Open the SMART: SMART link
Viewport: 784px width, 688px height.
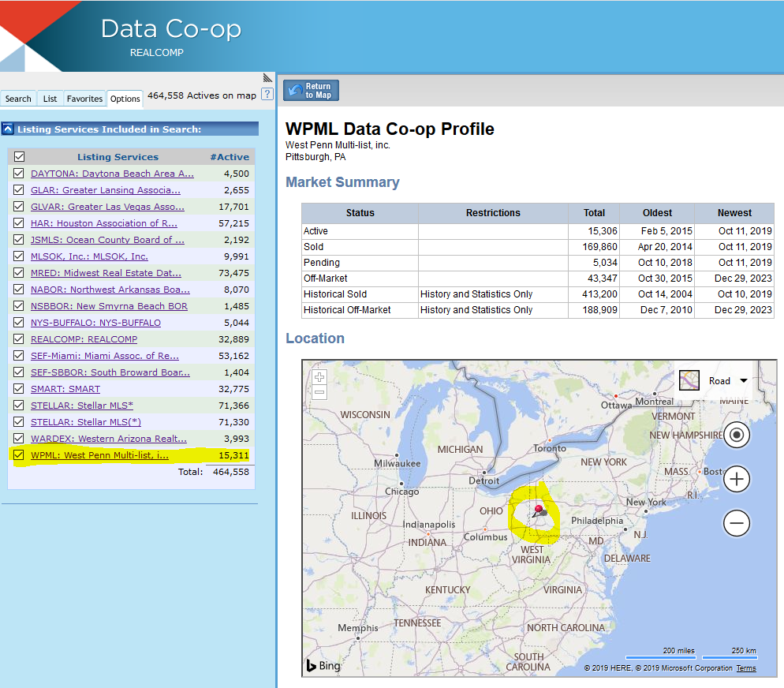pos(65,388)
